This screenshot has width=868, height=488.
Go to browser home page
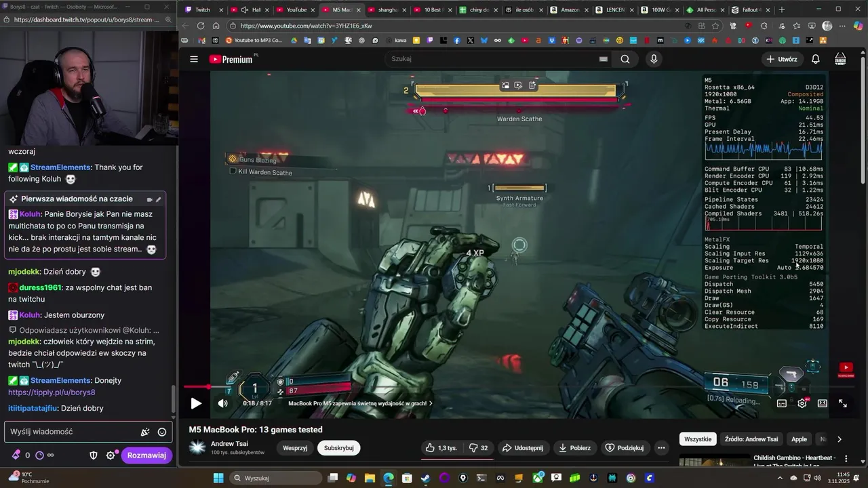point(216,26)
